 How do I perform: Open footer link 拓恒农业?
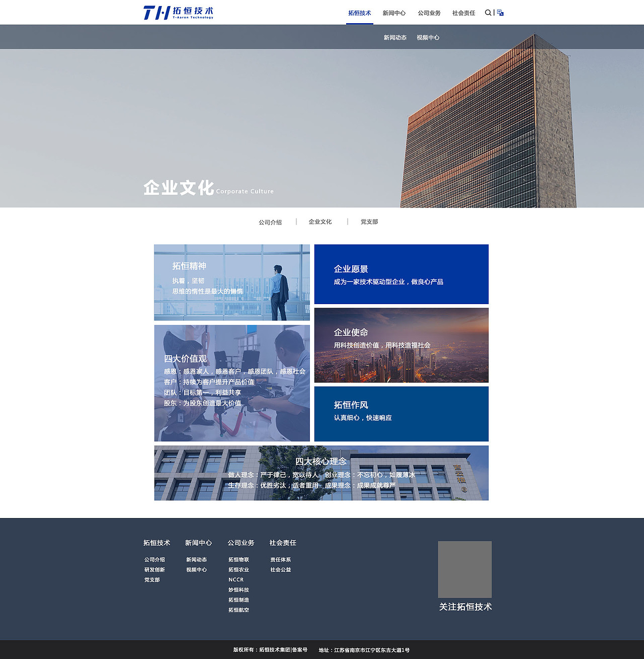pyautogui.click(x=239, y=569)
